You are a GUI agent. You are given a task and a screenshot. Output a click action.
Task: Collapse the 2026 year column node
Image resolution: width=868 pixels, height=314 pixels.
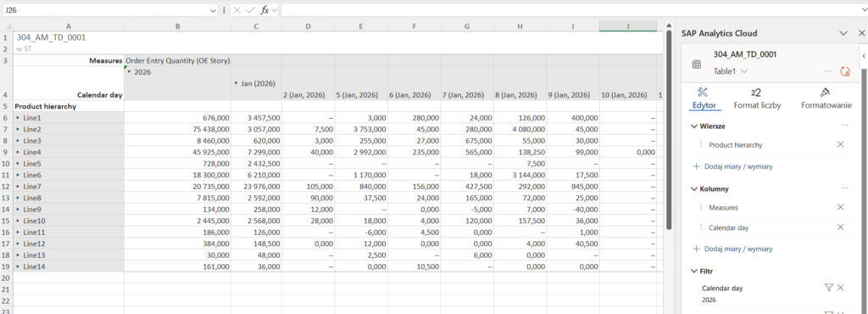tap(129, 72)
